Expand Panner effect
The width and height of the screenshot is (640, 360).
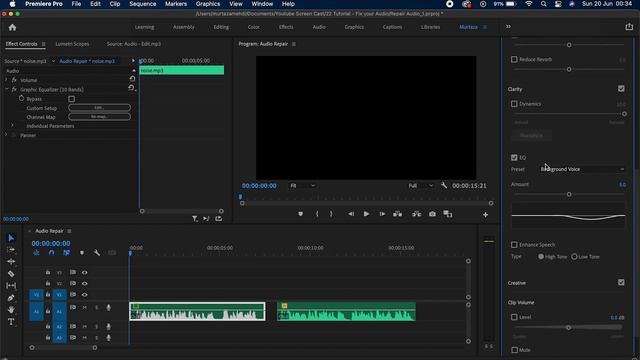(6, 135)
